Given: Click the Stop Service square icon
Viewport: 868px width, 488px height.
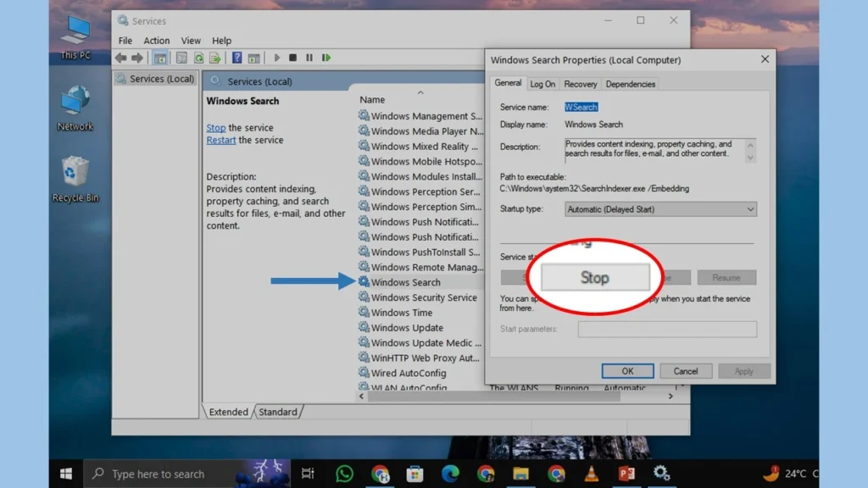Looking at the screenshot, I should [292, 58].
